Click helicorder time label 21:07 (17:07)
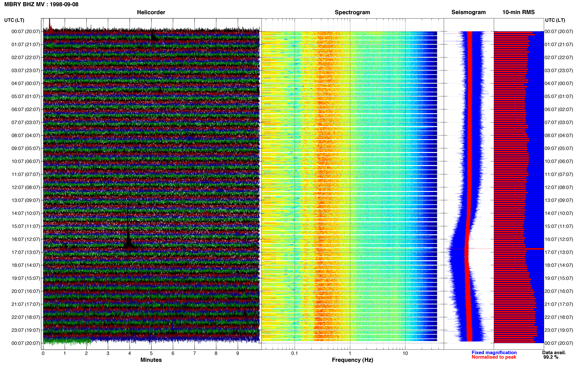Screen dimensions: 588x368 coord(26,304)
